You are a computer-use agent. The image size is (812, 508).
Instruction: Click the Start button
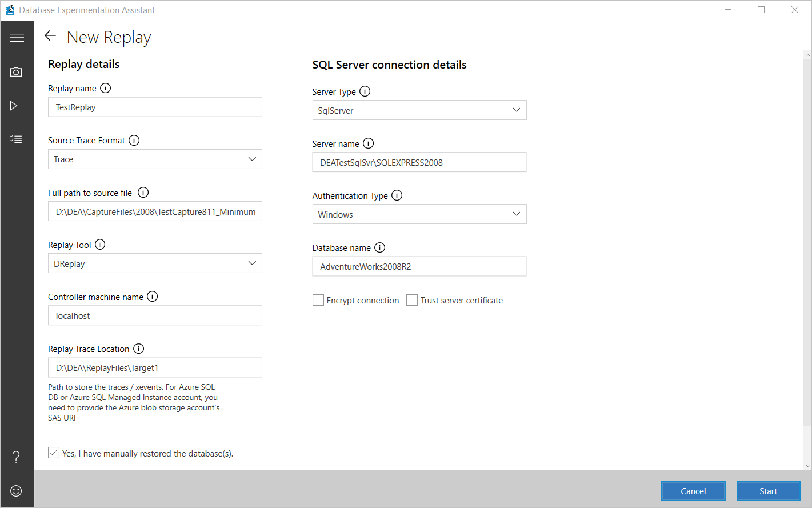coord(769,491)
